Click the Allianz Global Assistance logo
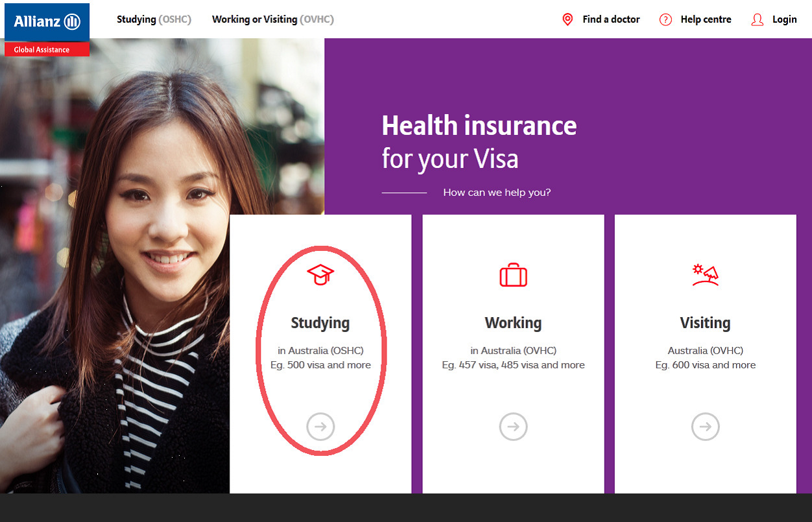Screen dimensions: 812x522 click(47, 30)
